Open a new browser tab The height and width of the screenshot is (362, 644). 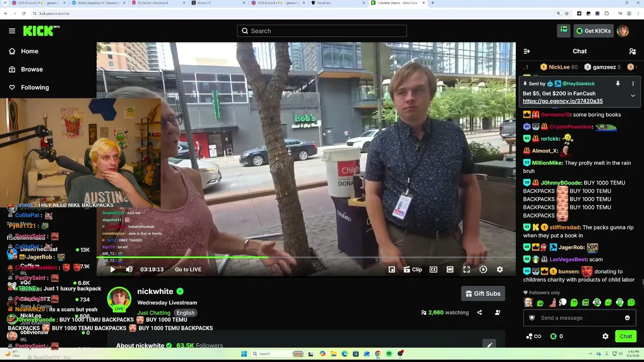(x=433, y=3)
